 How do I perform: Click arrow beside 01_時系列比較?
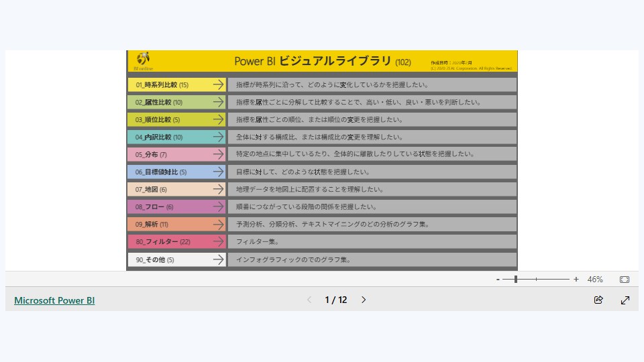(x=219, y=84)
